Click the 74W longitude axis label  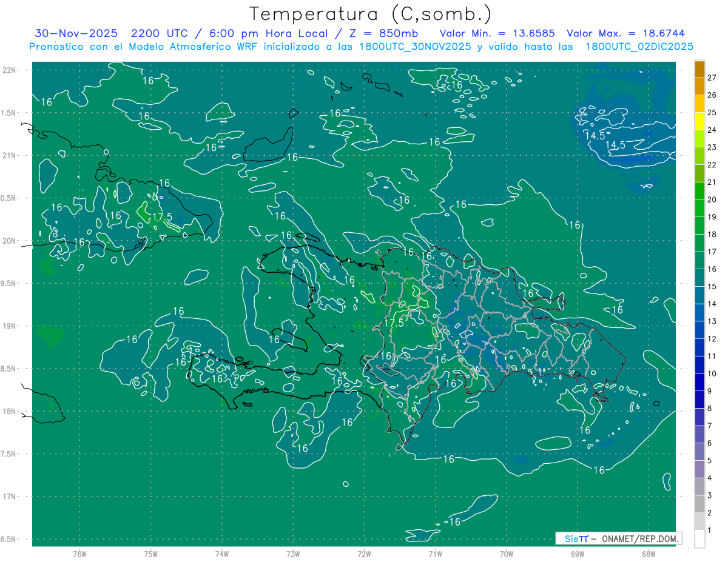221,554
